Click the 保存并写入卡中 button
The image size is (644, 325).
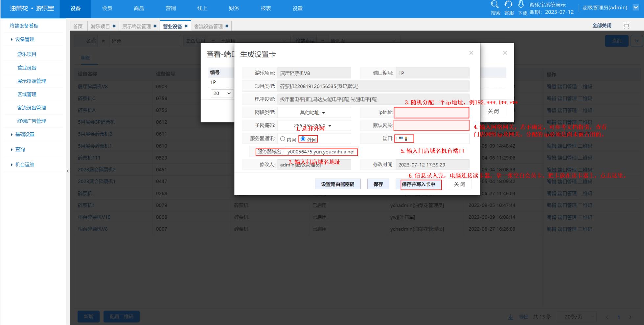418,184
